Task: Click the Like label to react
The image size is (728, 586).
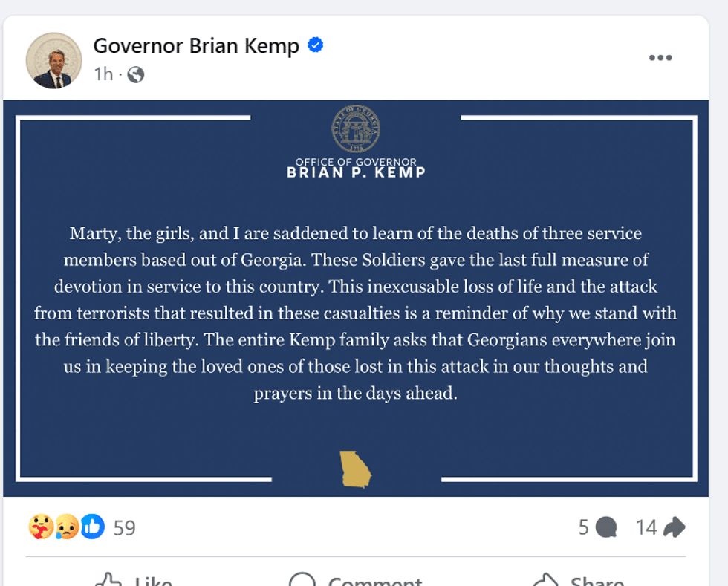Action: [x=152, y=581]
